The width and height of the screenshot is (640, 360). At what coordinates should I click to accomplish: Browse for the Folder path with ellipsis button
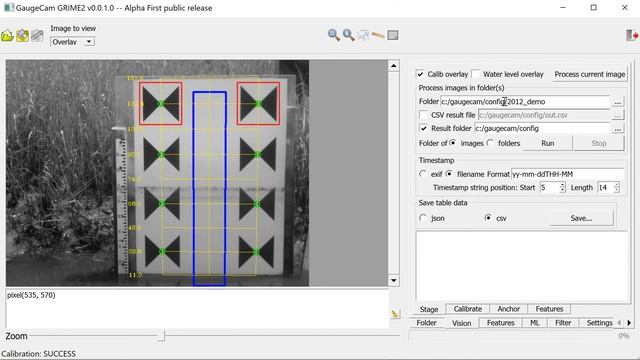tap(618, 102)
